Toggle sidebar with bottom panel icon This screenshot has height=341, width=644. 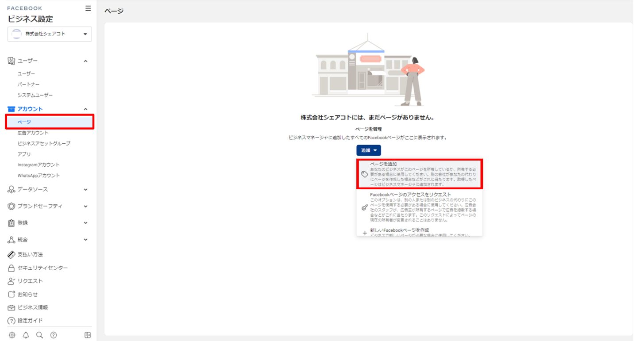pyautogui.click(x=88, y=335)
